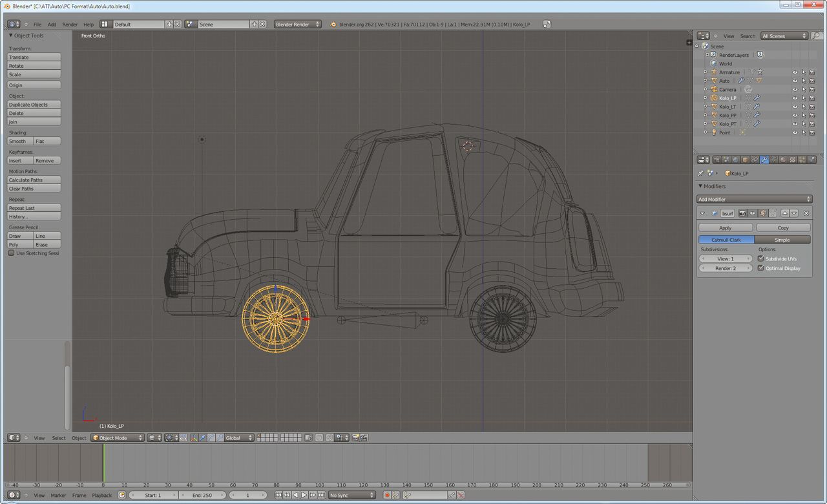Select the translate manipulator arrow icon
The image size is (827, 504).
[x=202, y=437]
